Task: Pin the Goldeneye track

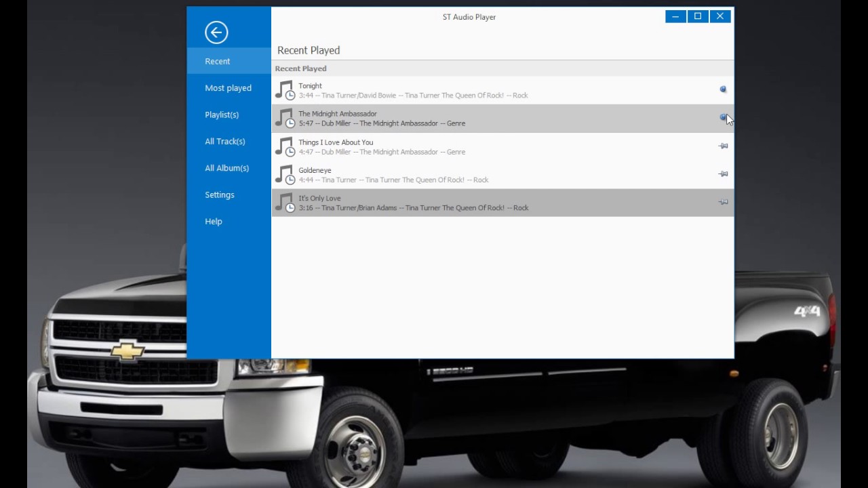Action: click(x=723, y=174)
